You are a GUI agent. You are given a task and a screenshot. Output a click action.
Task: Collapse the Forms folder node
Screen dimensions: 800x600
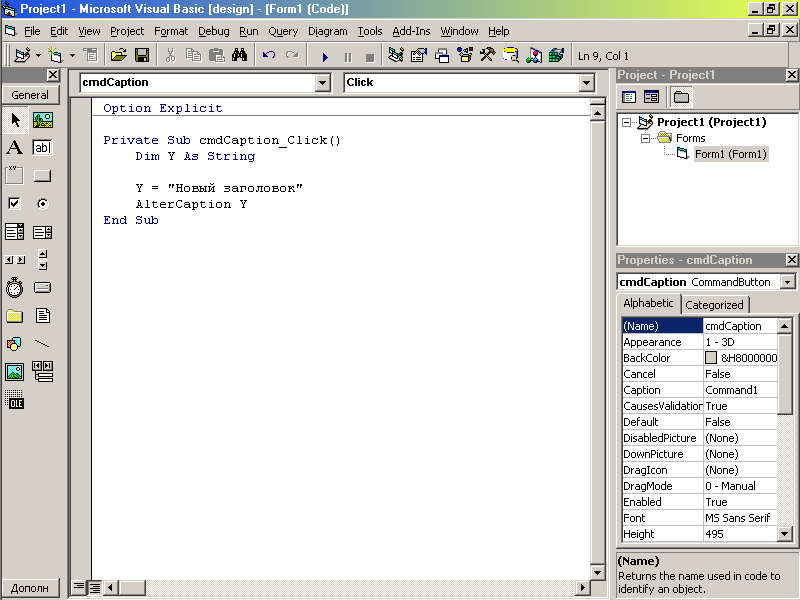pyautogui.click(x=645, y=138)
